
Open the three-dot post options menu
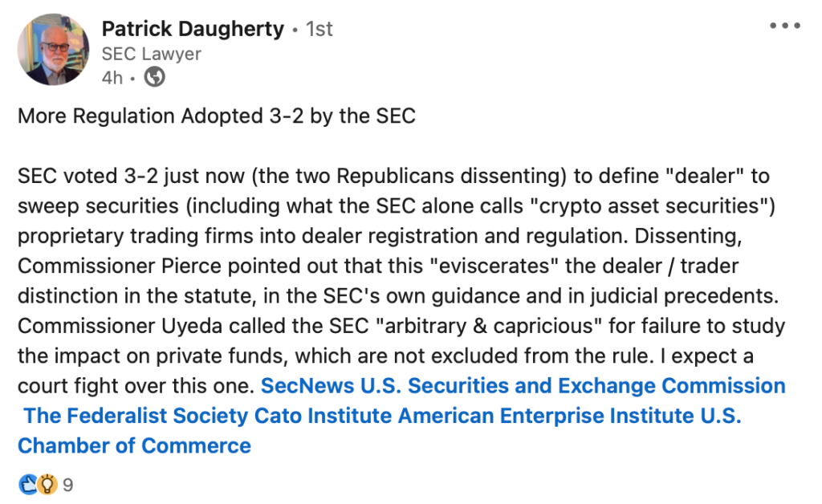tap(784, 26)
